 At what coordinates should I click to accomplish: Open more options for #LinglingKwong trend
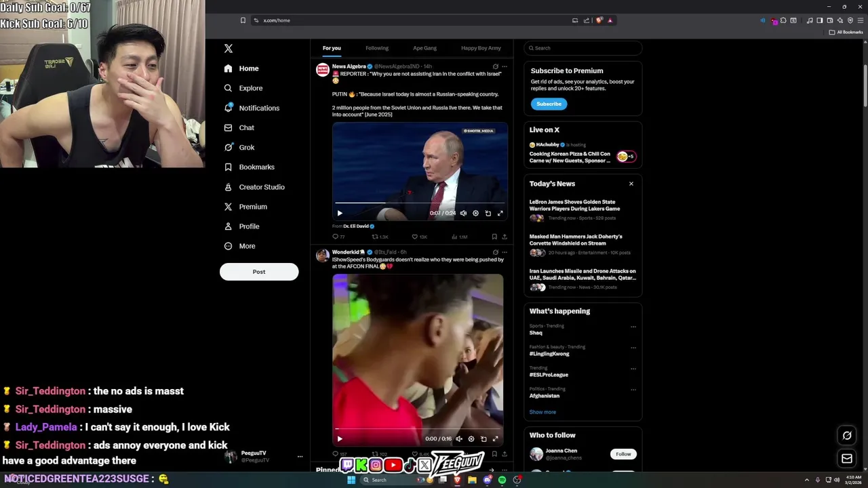coord(633,348)
